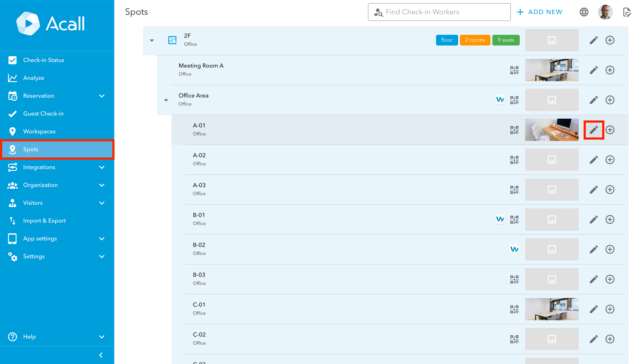Open Check-in Status page
Viewport: 643px width, 364px height.
57,60
